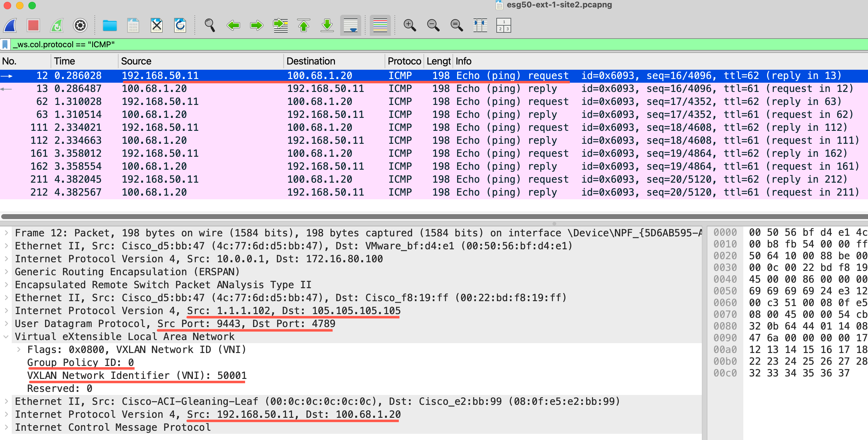The width and height of the screenshot is (868, 440).
Task: Stop capturing packets with red square
Action: 33,25
